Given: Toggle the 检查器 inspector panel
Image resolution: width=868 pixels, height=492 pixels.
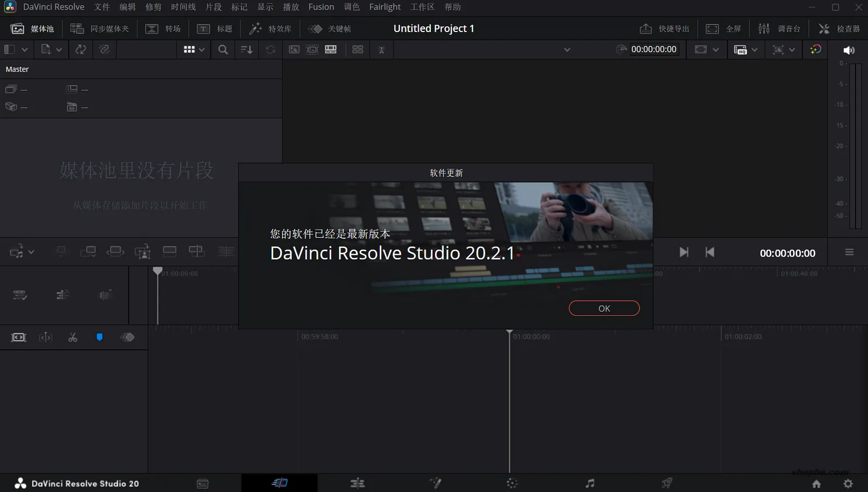Looking at the screenshot, I should 839,29.
